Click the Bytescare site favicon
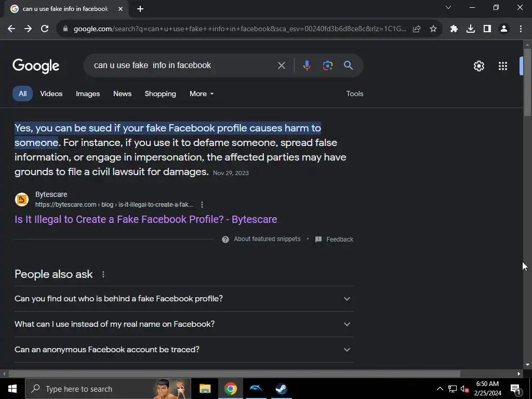 pos(22,199)
